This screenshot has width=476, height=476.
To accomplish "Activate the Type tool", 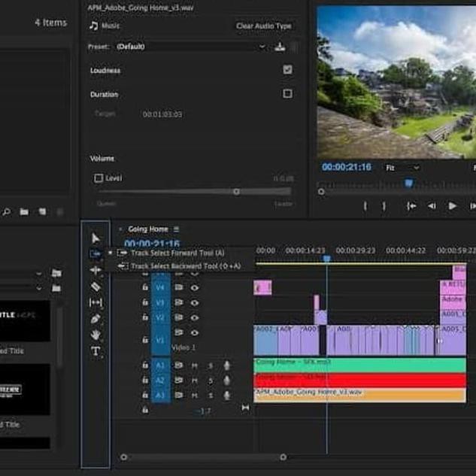I will coord(96,351).
